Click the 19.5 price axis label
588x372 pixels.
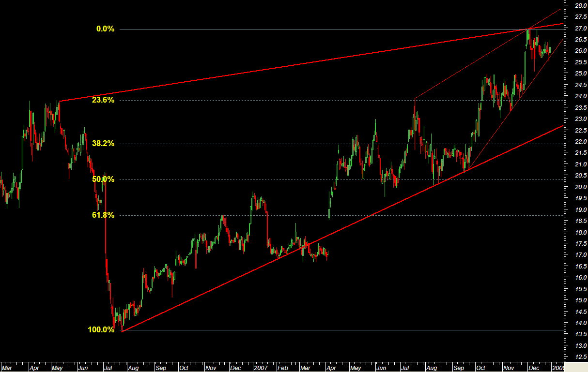[581, 199]
